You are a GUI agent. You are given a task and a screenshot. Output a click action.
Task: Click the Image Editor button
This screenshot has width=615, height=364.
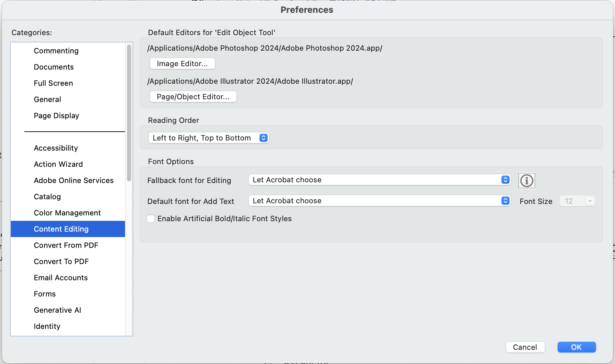point(182,63)
